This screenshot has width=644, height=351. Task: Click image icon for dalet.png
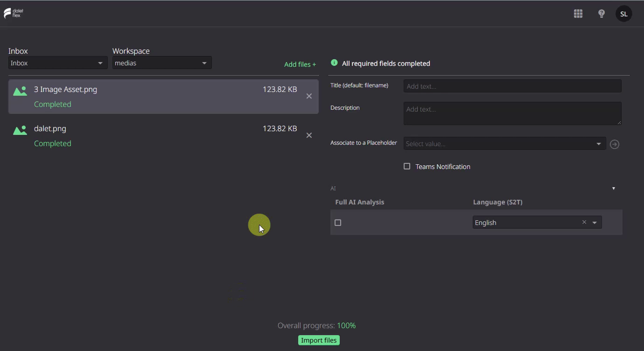[x=20, y=131]
